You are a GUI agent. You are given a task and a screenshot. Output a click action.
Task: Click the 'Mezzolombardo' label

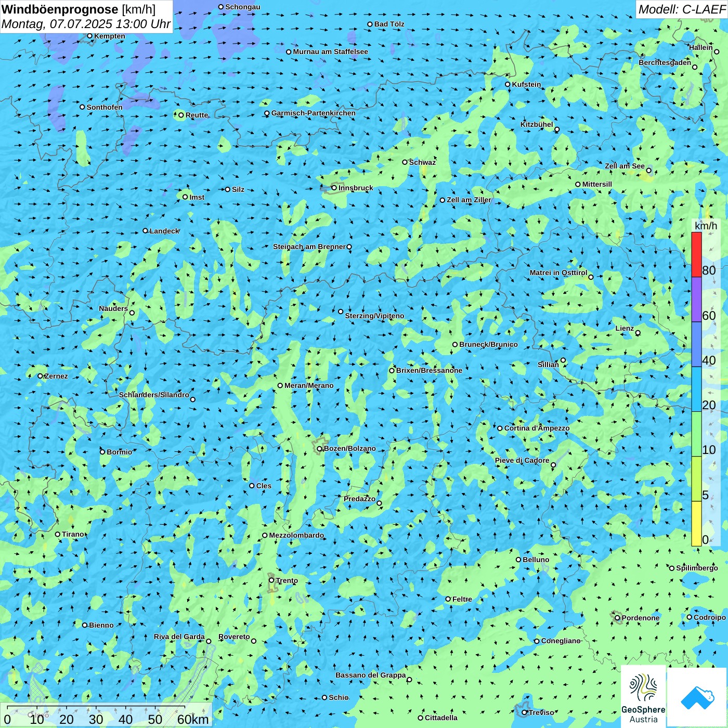[296, 535]
